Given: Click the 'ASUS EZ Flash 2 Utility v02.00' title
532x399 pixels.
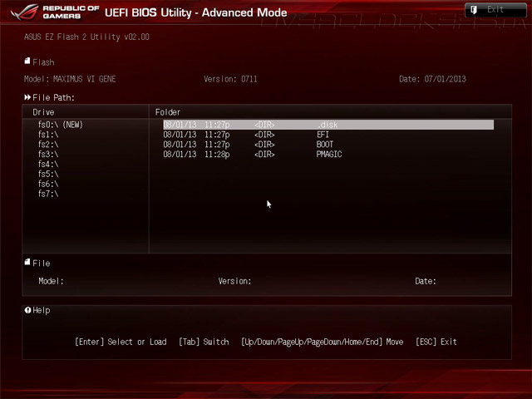Looking at the screenshot, I should pyautogui.click(x=86, y=37).
